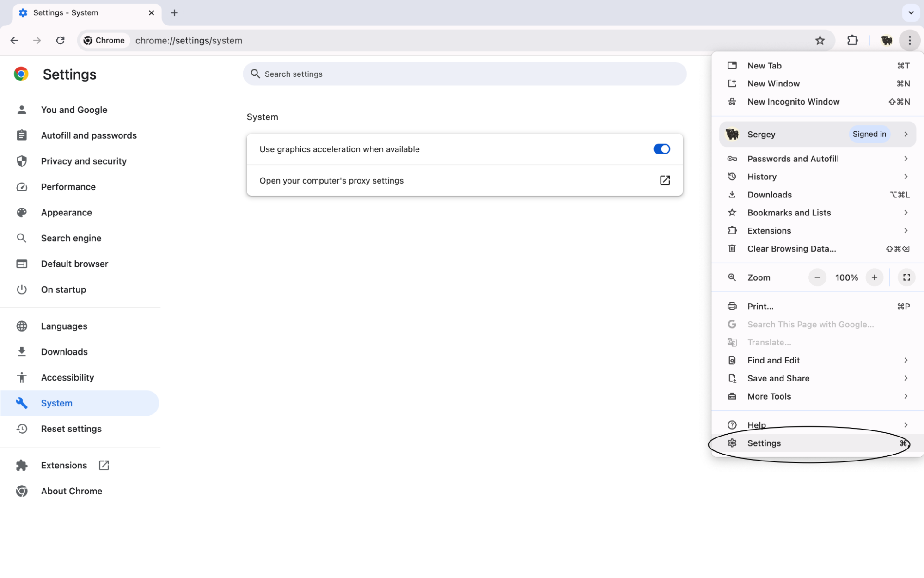Click the Search engine settings icon

click(22, 238)
